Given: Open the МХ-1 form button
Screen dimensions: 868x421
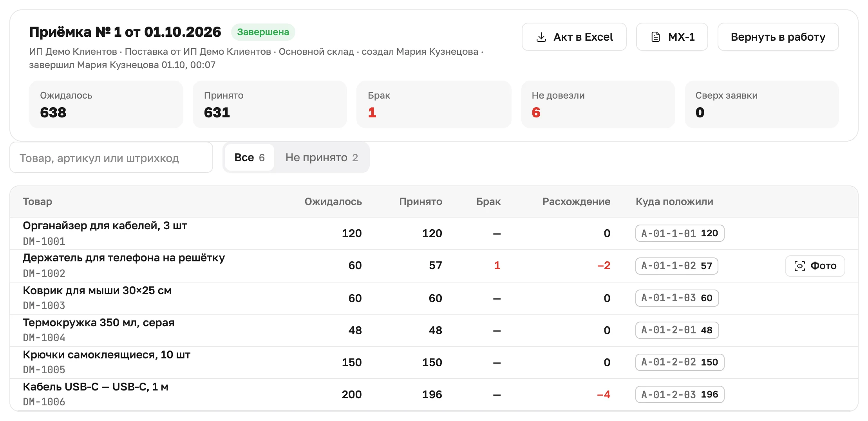Looking at the screenshot, I should [x=672, y=37].
